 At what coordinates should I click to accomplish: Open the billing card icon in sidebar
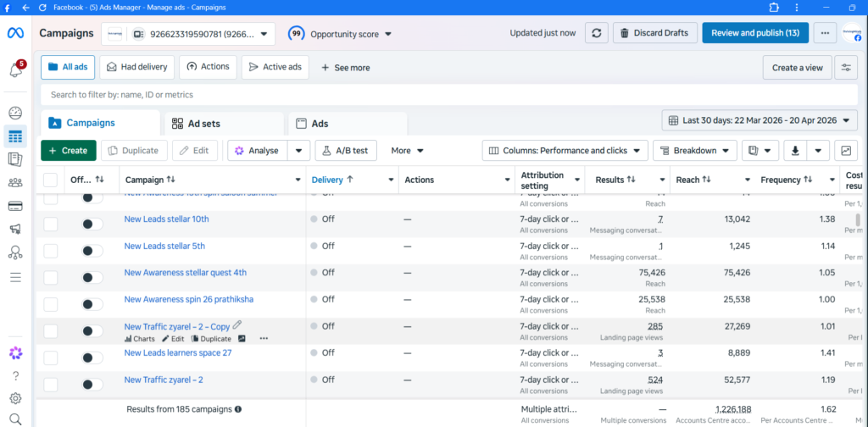tap(15, 206)
